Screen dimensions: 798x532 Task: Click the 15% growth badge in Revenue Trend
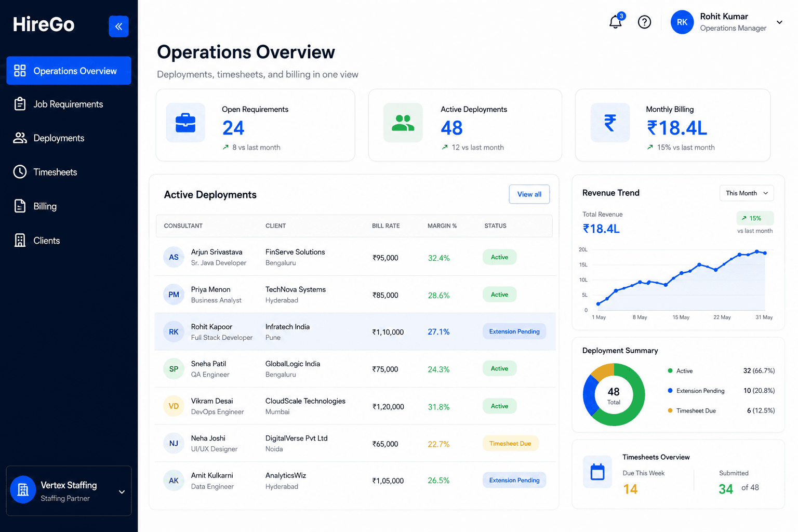click(755, 218)
